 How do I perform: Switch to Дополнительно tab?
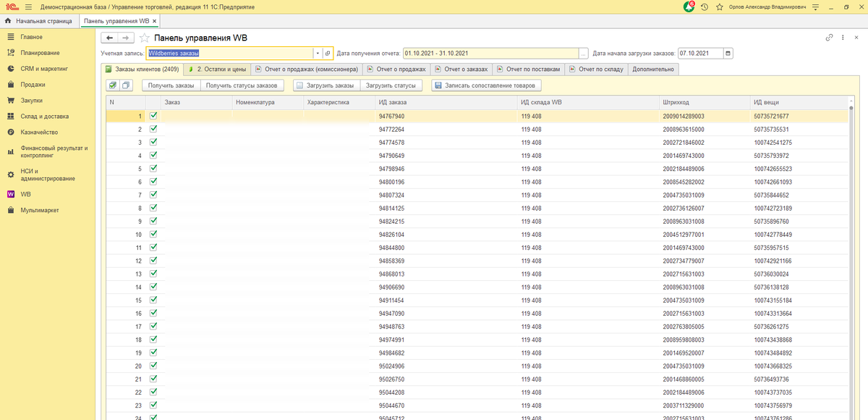653,70
